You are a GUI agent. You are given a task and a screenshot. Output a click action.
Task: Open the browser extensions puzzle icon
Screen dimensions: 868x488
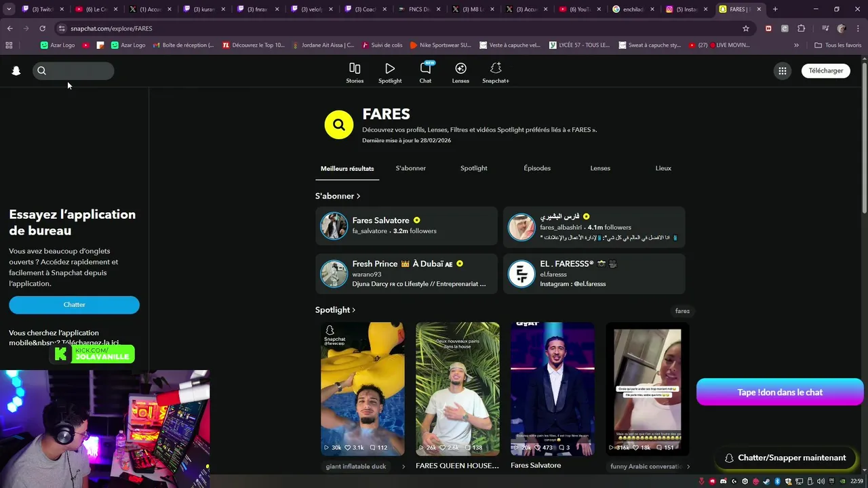point(802,28)
